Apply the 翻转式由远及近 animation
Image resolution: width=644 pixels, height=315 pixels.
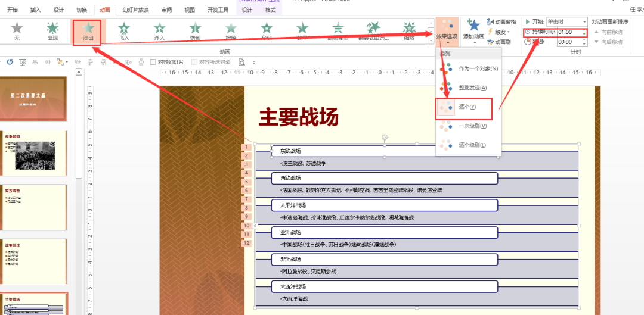tap(374, 32)
